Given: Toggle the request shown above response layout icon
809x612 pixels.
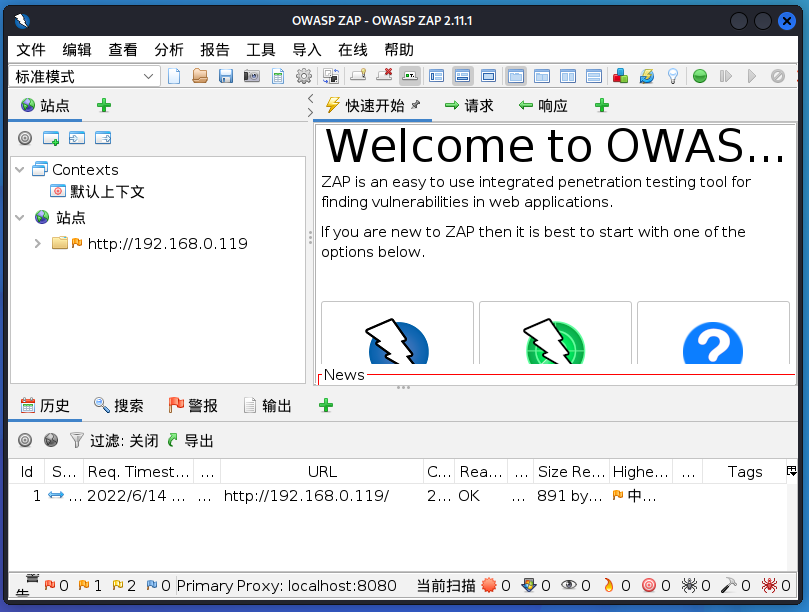Looking at the screenshot, I should click(x=542, y=76).
